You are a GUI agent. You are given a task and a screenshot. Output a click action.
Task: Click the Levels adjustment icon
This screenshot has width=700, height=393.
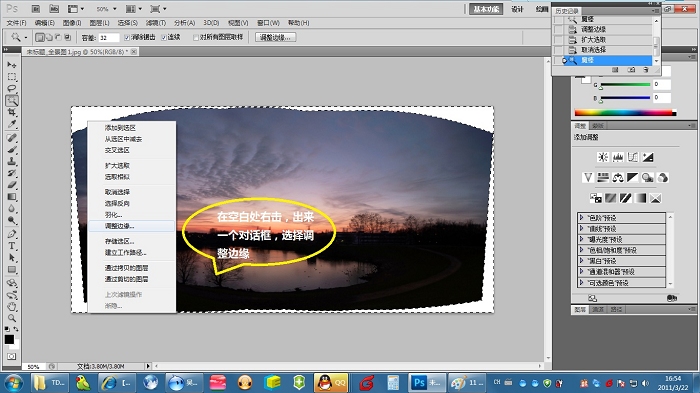click(x=618, y=157)
